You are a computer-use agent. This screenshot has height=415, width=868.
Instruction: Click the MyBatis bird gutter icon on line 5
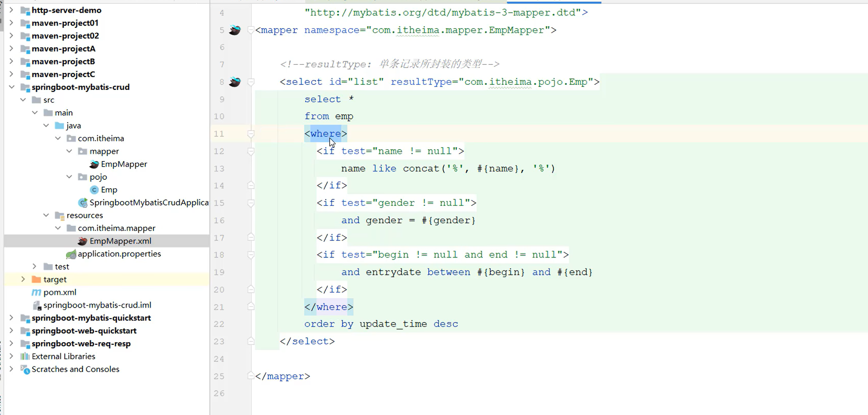234,30
